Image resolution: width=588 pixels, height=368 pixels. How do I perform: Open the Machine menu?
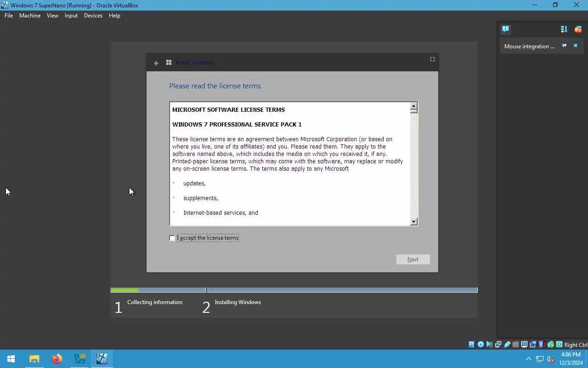pos(30,15)
